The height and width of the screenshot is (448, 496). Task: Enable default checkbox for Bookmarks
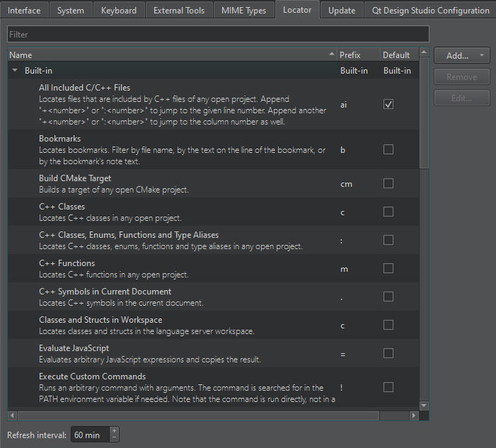(x=388, y=149)
